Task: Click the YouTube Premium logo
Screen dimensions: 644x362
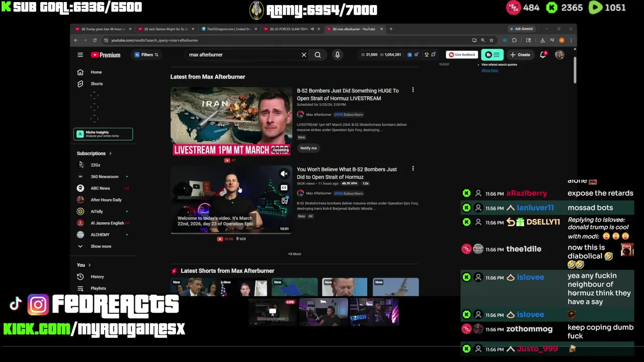Action: coord(106,55)
